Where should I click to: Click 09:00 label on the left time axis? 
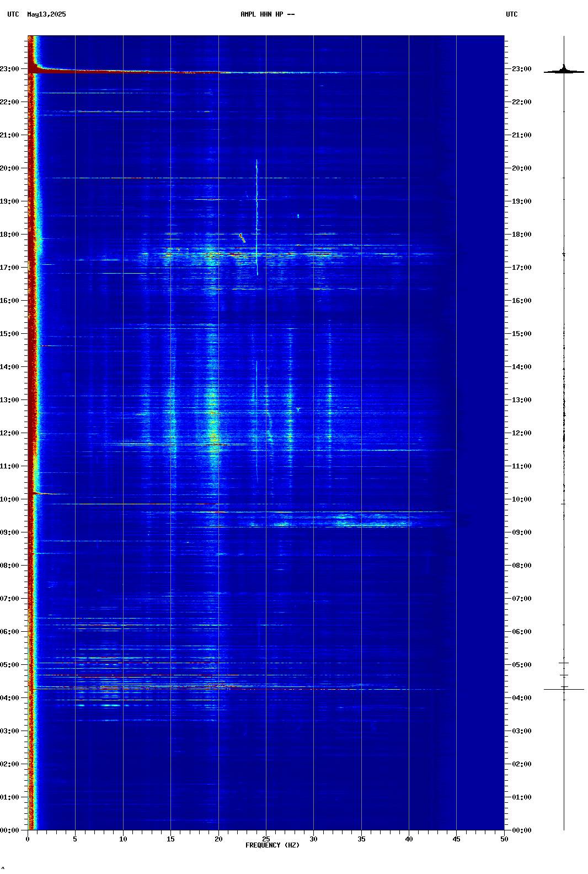(10, 532)
